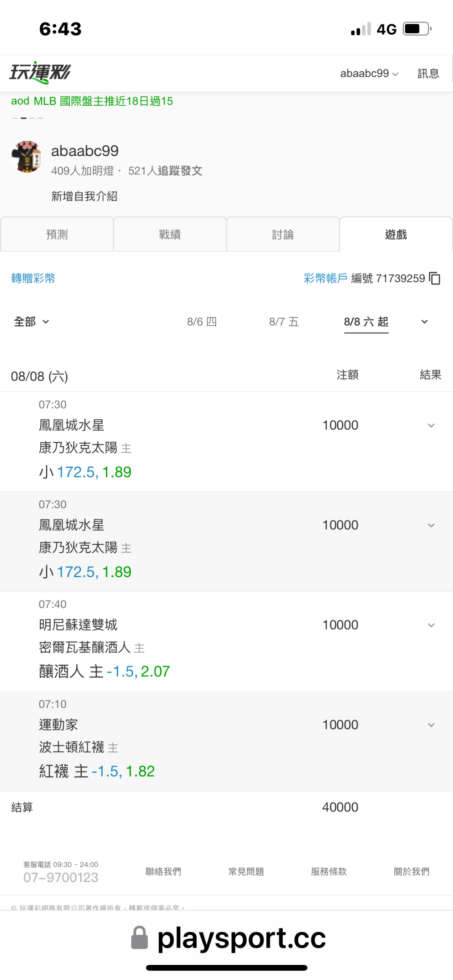Open the 全部 filter dropdown
The width and height of the screenshot is (453, 980).
point(32,322)
